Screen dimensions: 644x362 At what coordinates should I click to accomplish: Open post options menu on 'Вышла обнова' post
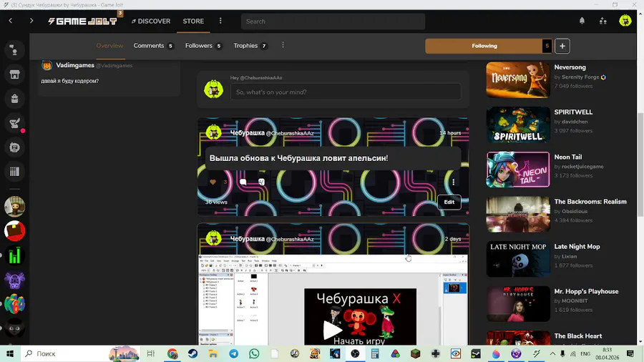[x=454, y=182]
